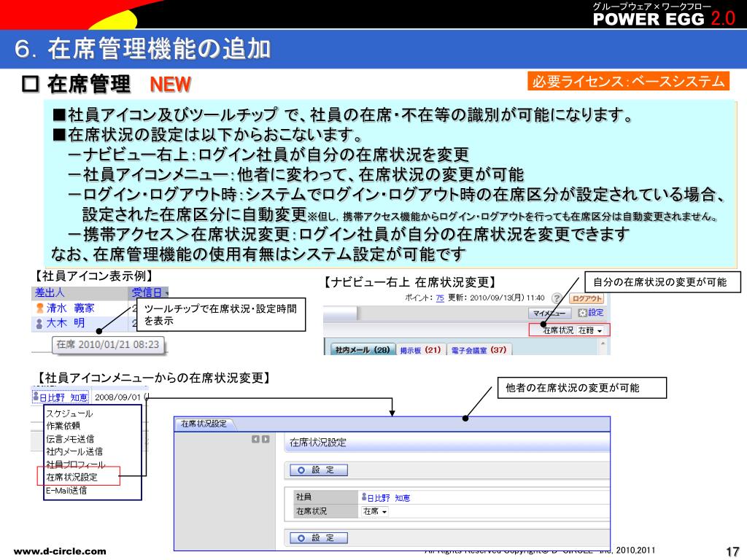Switch to the 掲示板 (21) tab
Image resolution: width=747 pixels, height=560 pixels.
point(420,349)
